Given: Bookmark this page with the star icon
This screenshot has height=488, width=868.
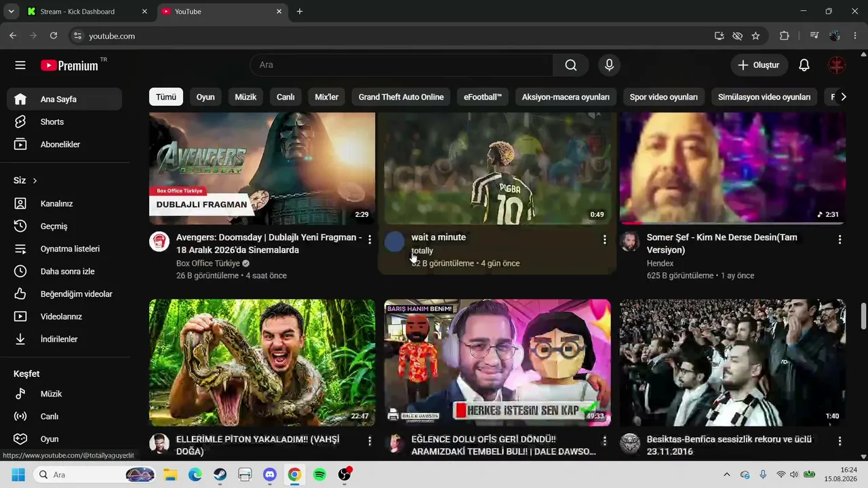Looking at the screenshot, I should (755, 36).
